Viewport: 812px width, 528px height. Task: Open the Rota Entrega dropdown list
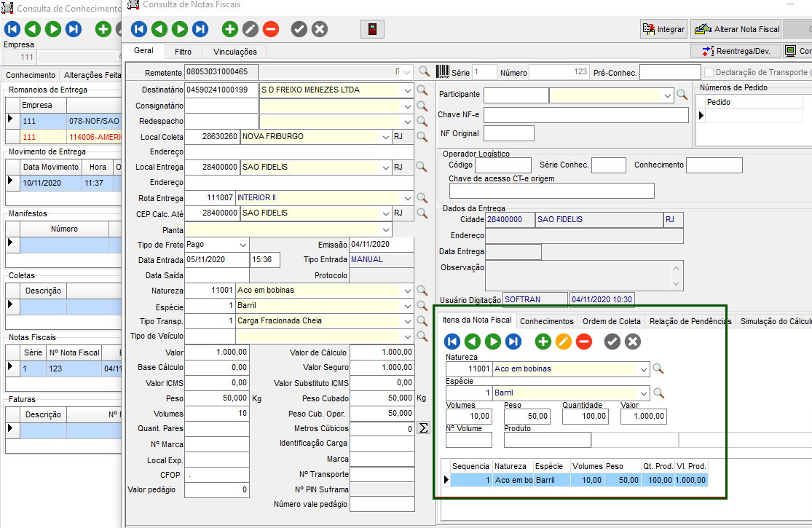pos(406,198)
